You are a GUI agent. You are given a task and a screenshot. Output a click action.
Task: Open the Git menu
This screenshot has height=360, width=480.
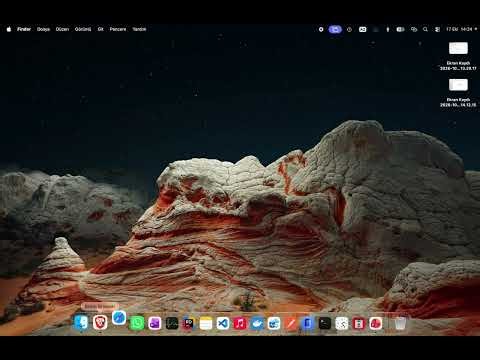tap(100, 29)
